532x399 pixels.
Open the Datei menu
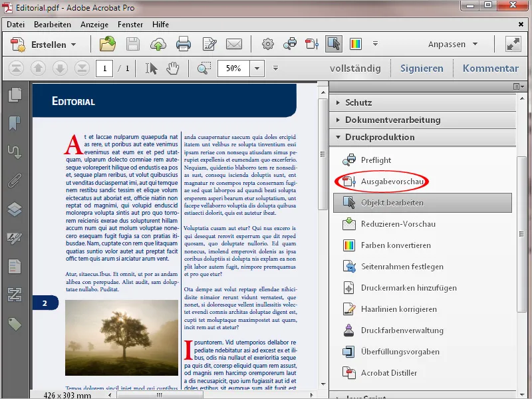point(15,25)
